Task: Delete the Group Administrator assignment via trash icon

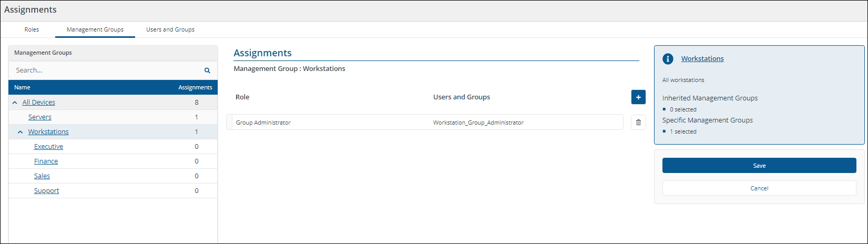Action: tap(638, 123)
